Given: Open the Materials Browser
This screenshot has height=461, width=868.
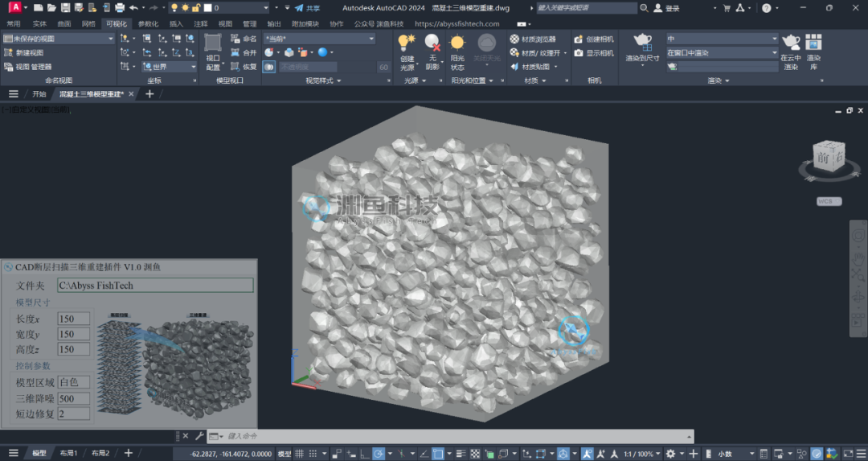Looking at the screenshot, I should click(x=533, y=39).
